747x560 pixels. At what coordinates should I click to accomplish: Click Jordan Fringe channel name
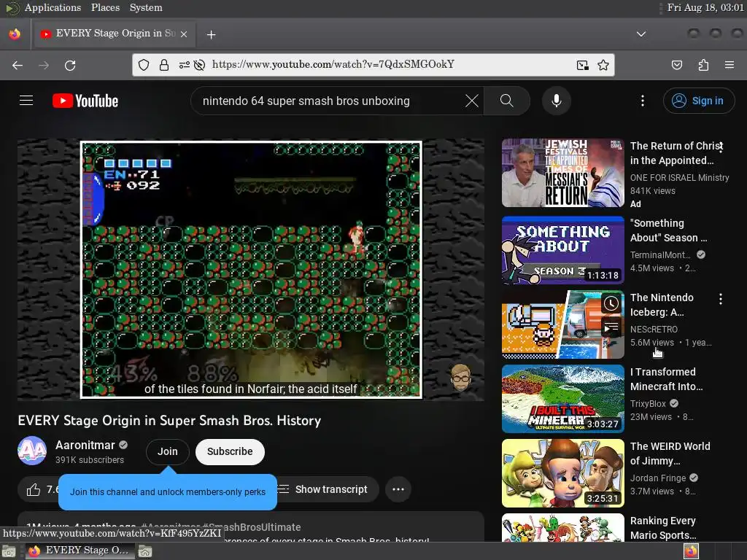pyautogui.click(x=658, y=478)
